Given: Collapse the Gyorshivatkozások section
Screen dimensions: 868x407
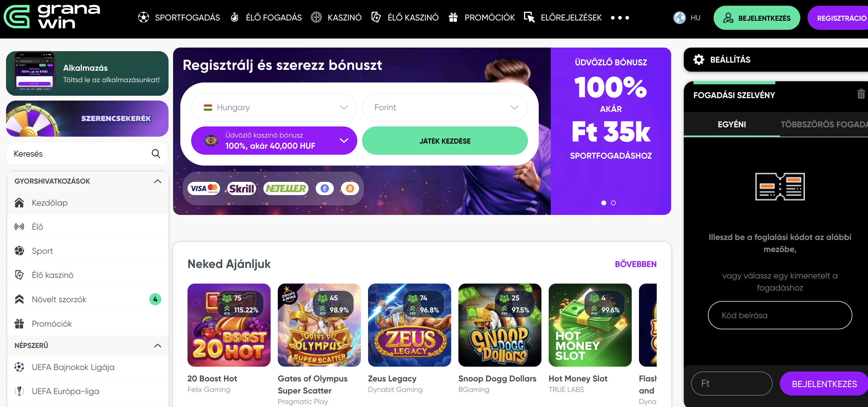Looking at the screenshot, I should click(x=157, y=181).
